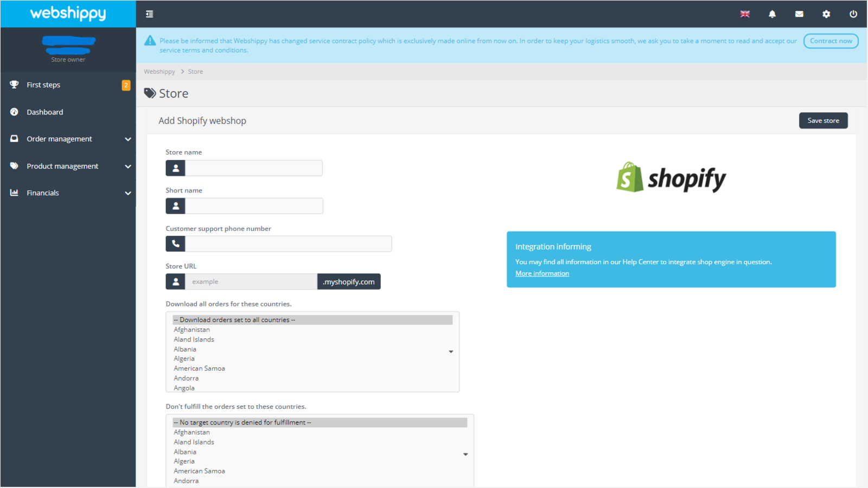Click the Integration informing heading
The height and width of the screenshot is (488, 868).
click(553, 247)
